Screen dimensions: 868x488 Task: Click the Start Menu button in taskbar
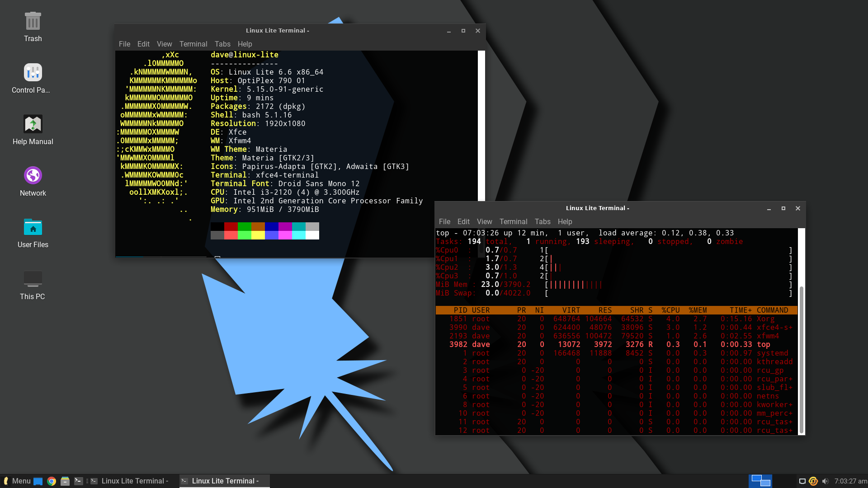click(x=15, y=481)
